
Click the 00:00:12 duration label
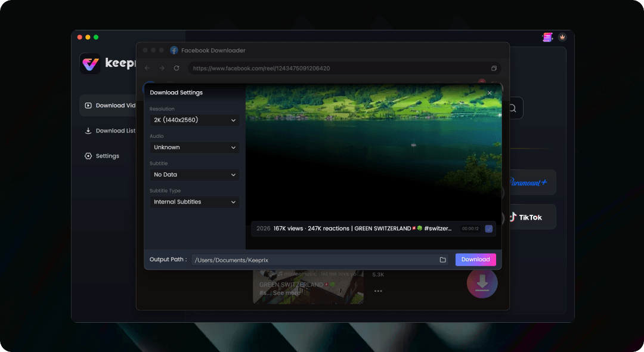click(x=470, y=229)
